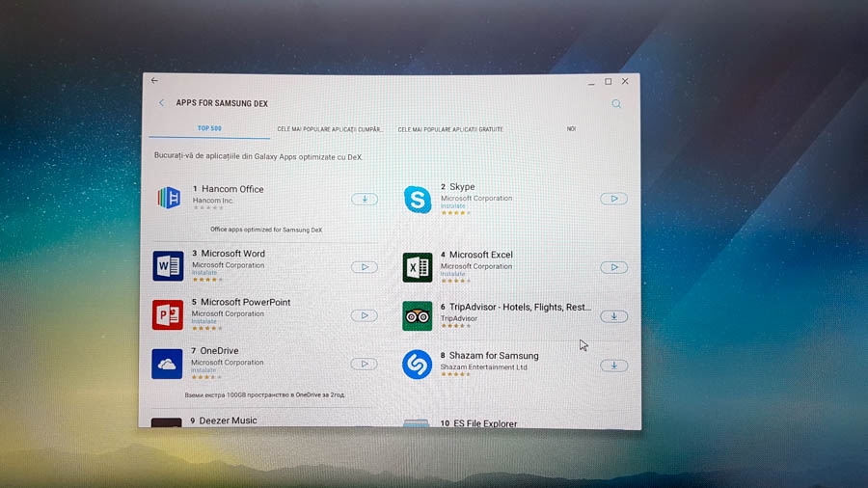Open the ES File Explorer listing
Image resolution: width=868 pixels, height=488 pixels.
485,423
